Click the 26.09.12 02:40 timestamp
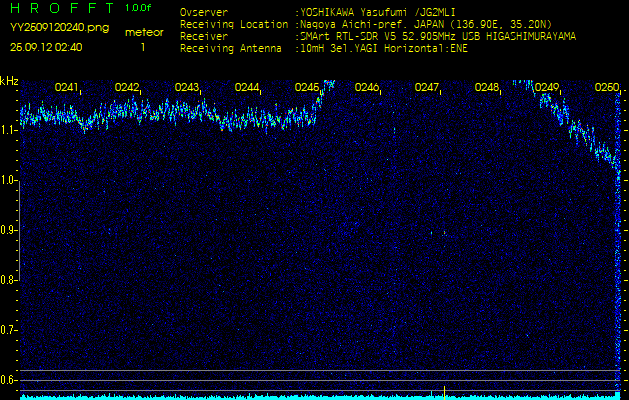The width and height of the screenshot is (629, 400). [x=46, y=47]
